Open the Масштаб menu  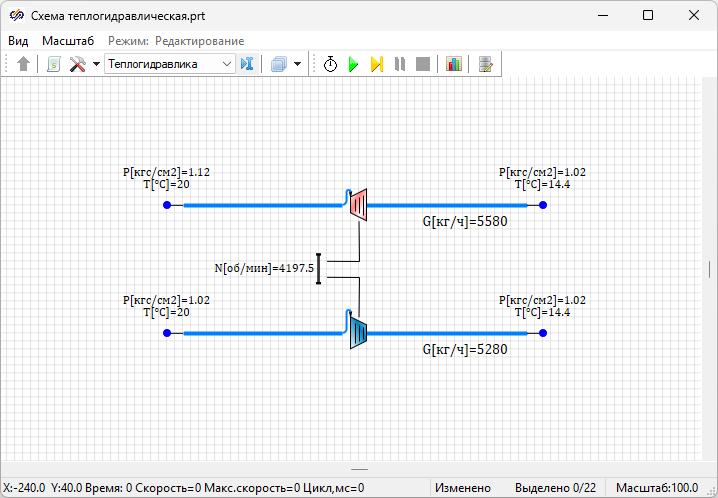coord(68,41)
